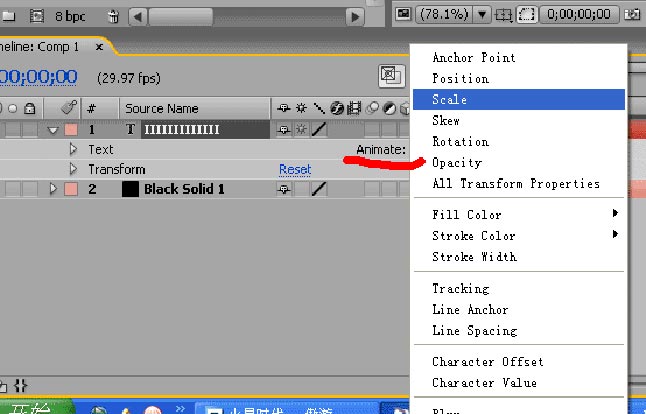The width and height of the screenshot is (646, 414).
Task: Click the lock column header icon
Action: (x=29, y=109)
